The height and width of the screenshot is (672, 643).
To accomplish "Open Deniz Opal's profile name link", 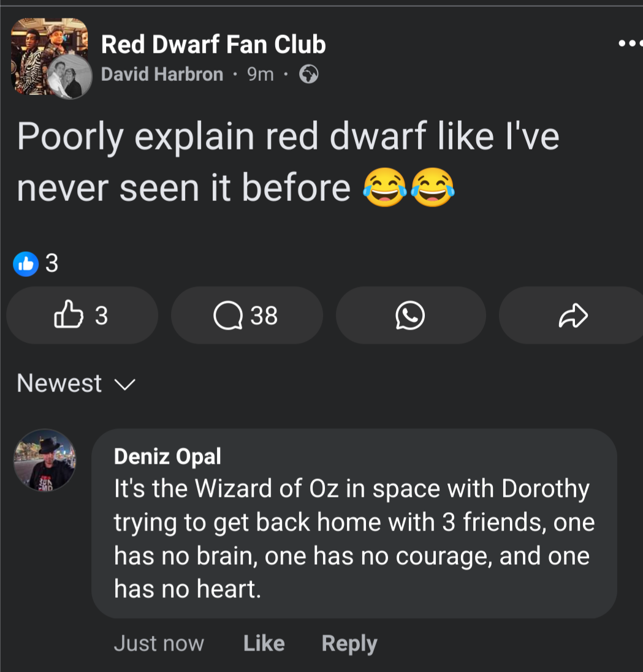I will click(167, 456).
